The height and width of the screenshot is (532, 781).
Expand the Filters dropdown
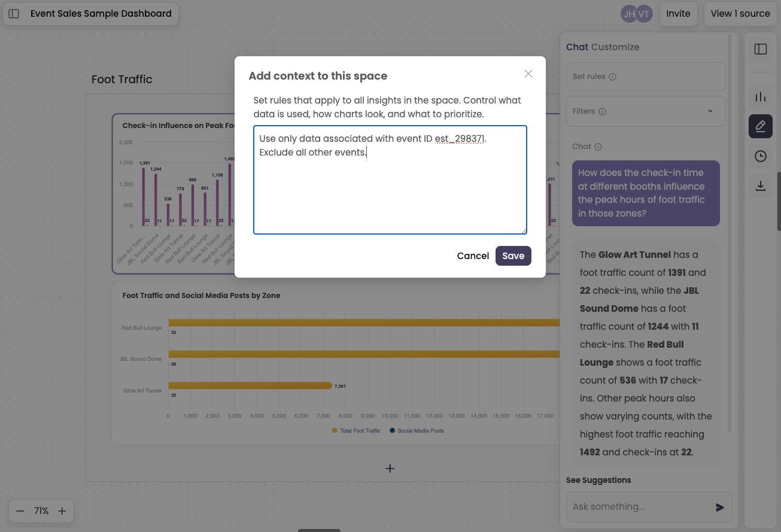point(646,111)
